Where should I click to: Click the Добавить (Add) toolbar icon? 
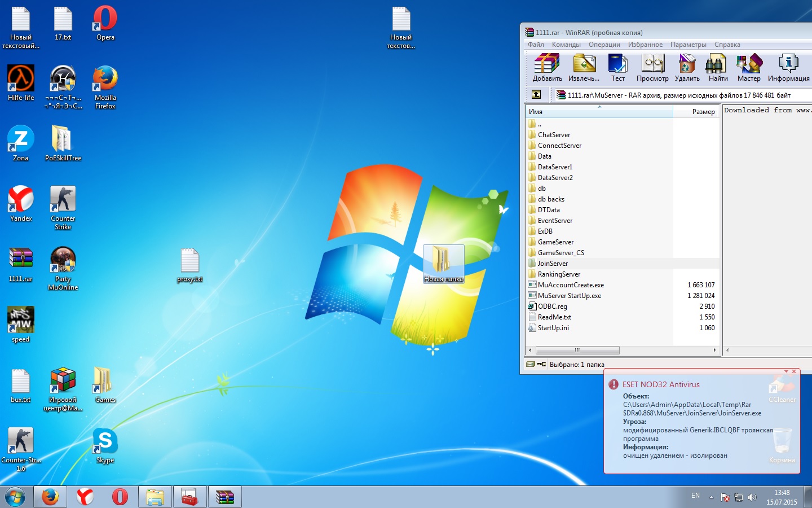click(x=547, y=68)
